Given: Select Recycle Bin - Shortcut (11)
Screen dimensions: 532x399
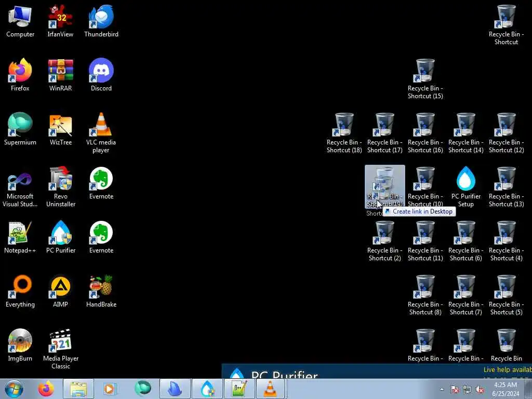Looking at the screenshot, I should coord(425,241).
